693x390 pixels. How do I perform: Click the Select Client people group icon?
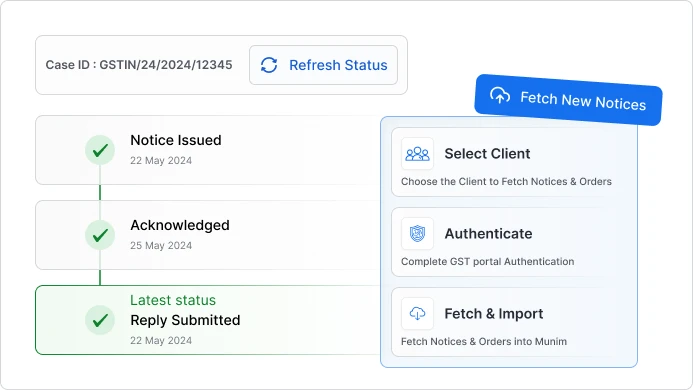(x=417, y=154)
